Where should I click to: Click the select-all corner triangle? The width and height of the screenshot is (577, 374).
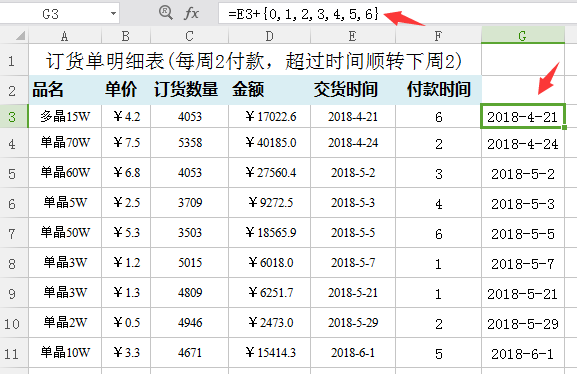tap(21, 36)
